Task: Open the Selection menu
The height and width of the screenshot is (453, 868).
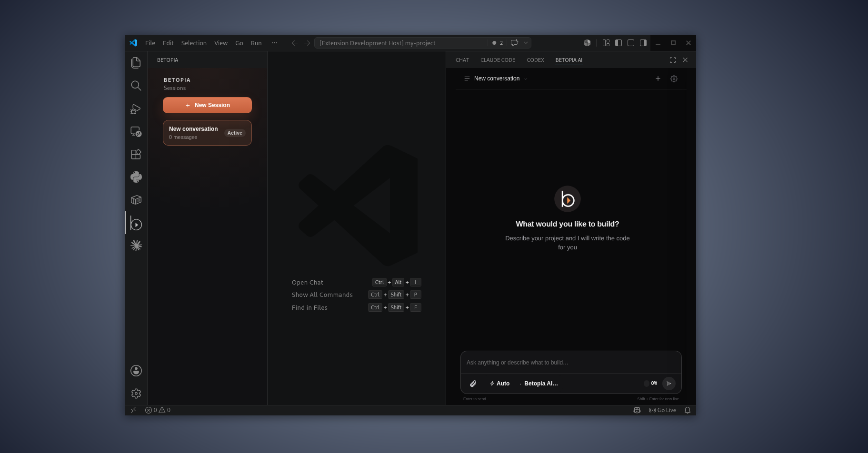Action: point(194,43)
